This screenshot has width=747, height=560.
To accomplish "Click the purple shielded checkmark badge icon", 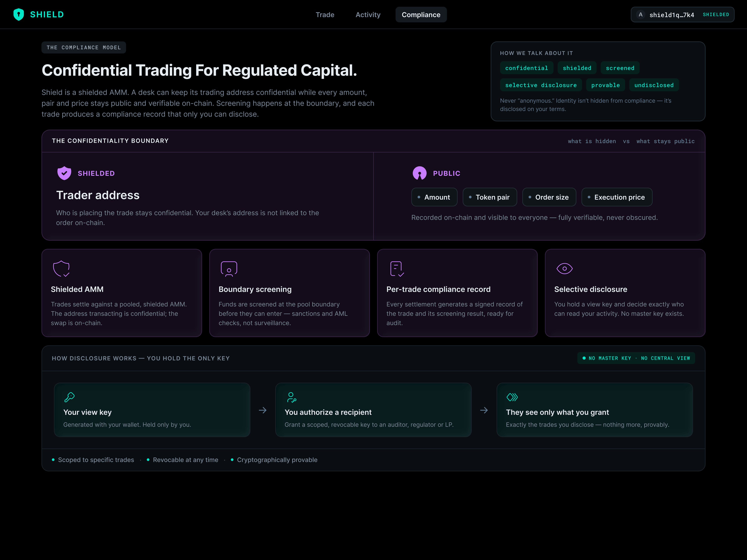I will tap(64, 173).
